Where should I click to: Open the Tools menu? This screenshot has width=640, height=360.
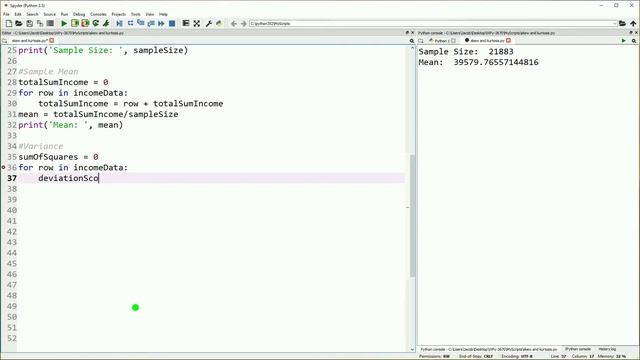pyautogui.click(x=136, y=14)
